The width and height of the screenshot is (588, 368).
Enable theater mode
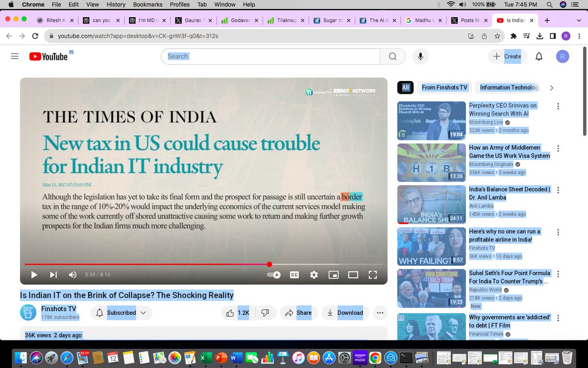tap(353, 275)
